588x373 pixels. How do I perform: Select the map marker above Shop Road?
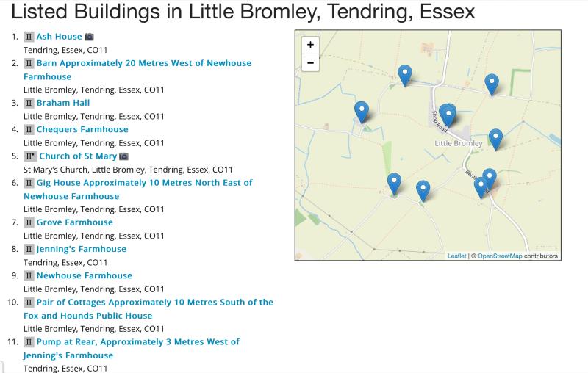448,114
